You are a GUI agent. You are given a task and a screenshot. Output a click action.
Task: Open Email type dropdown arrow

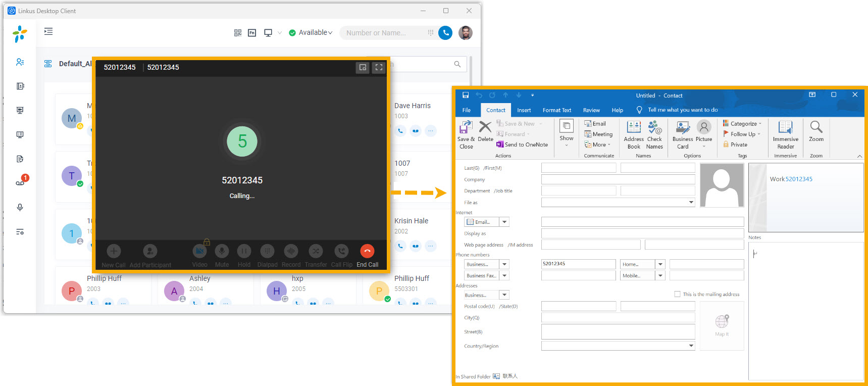pyautogui.click(x=504, y=222)
